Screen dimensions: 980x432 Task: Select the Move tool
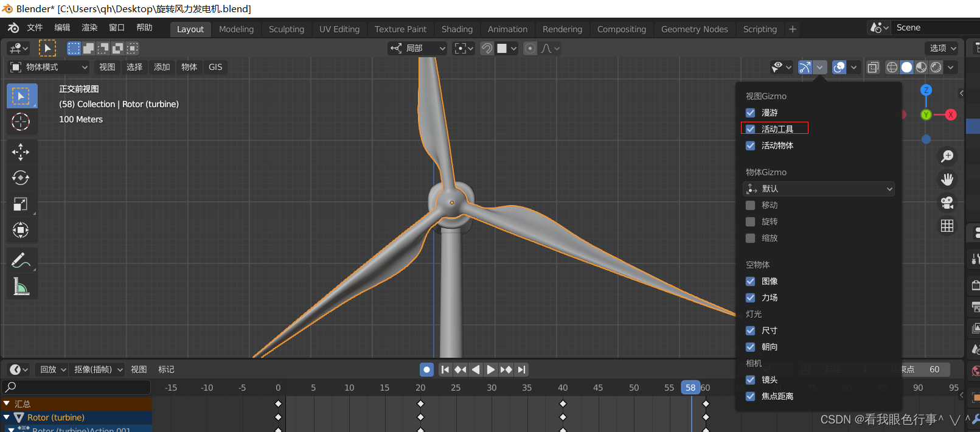[x=21, y=152]
